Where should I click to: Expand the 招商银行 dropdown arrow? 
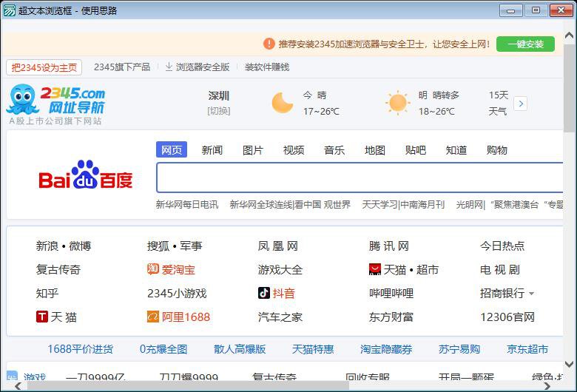(x=531, y=294)
